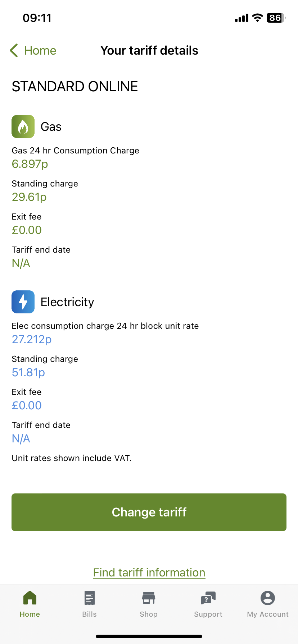Screen dimensions: 298x644
Task: Go back using the Home link
Action: coord(40,51)
